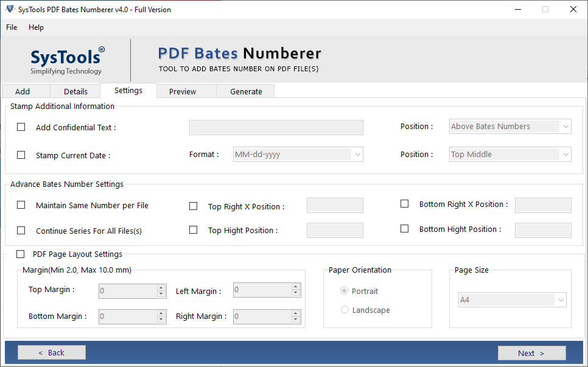This screenshot has width=588, height=367.
Task: Click the PDF Bates Numberer title bar icon
Action: point(9,9)
